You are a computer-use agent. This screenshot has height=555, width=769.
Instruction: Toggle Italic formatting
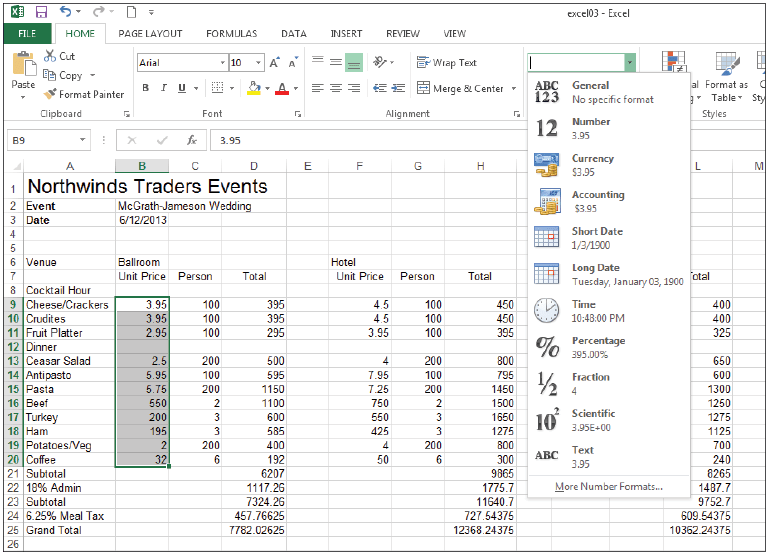(164, 88)
